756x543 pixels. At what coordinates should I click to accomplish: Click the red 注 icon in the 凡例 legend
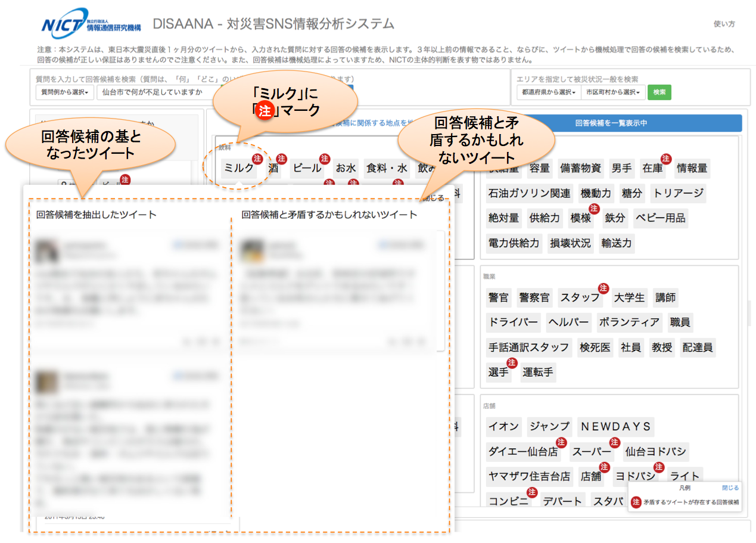point(636,502)
